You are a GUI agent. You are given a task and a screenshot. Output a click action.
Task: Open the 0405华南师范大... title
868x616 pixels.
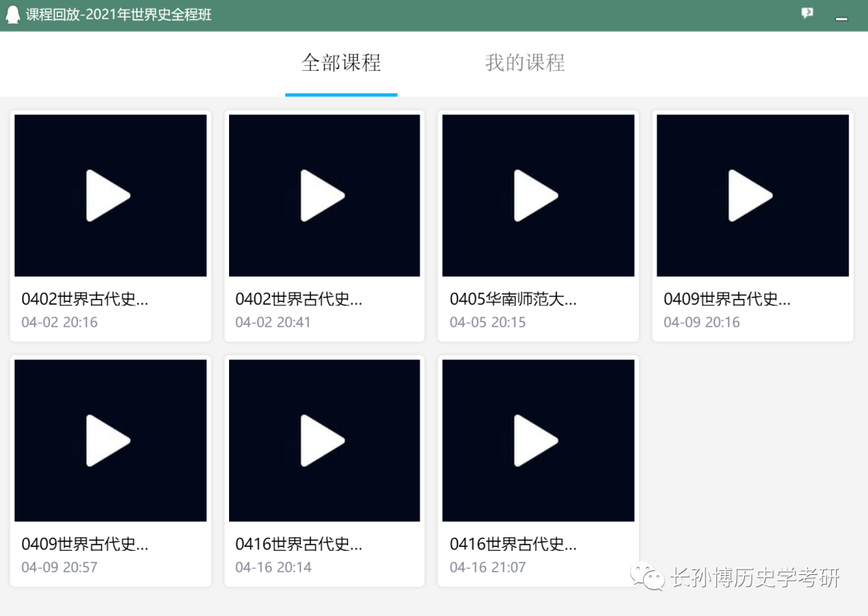[x=513, y=299]
